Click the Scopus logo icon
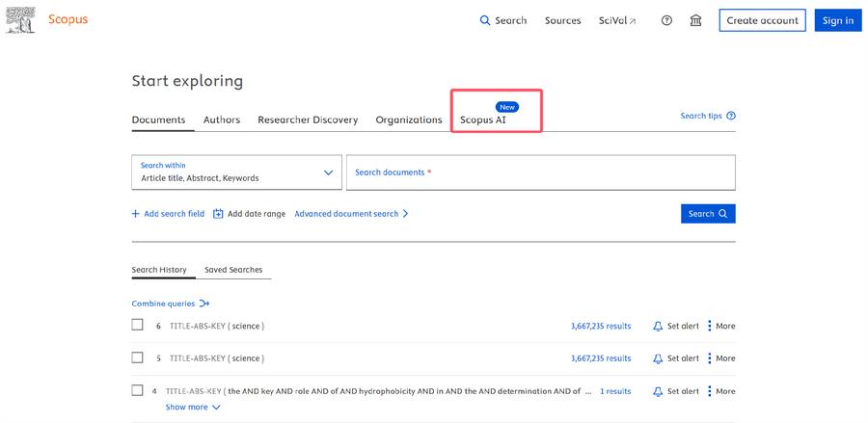 tap(20, 20)
